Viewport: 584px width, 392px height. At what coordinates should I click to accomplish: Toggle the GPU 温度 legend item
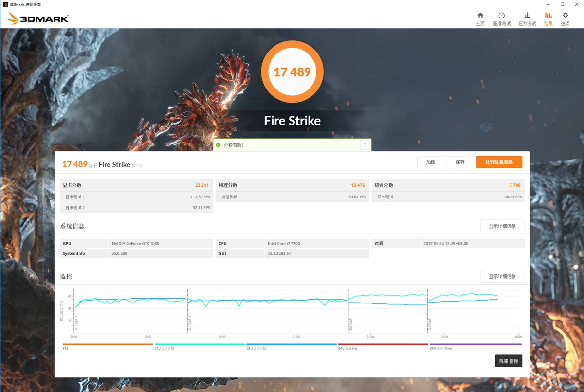(292, 346)
